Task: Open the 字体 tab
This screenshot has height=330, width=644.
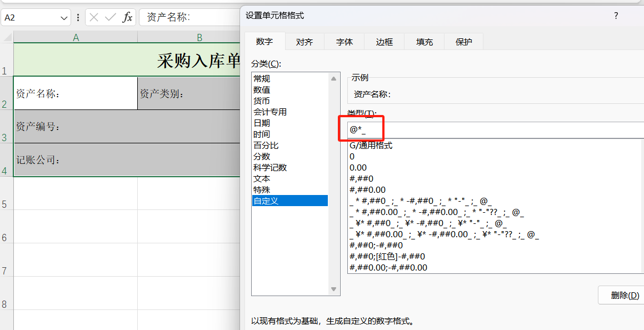Action: point(344,41)
